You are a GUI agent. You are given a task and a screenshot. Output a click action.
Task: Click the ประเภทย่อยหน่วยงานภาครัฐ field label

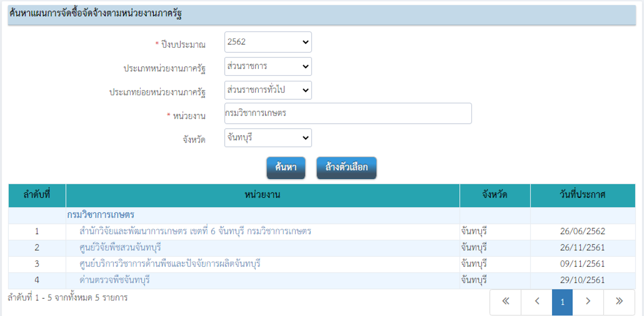[x=157, y=92]
